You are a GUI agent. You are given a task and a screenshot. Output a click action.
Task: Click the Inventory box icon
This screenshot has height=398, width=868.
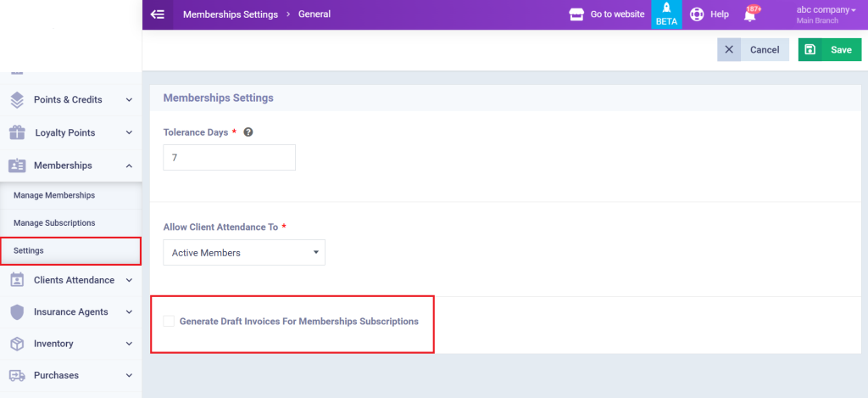tap(17, 344)
